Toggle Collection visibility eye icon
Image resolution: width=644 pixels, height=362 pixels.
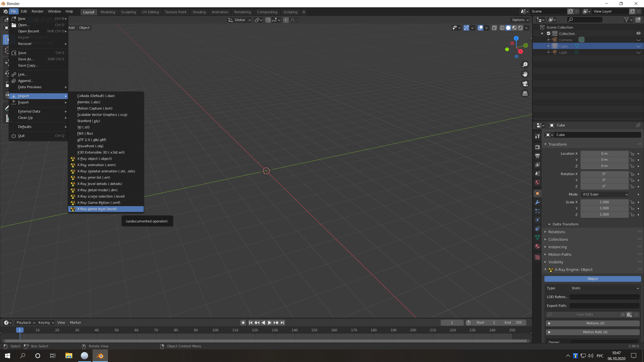[x=638, y=33]
